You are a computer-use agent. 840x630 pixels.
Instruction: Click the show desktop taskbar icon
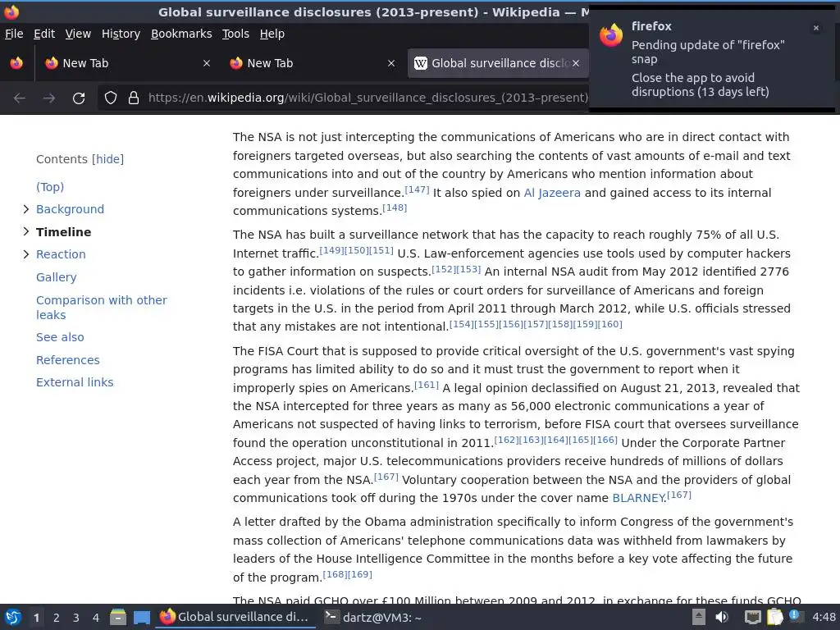tap(141, 617)
